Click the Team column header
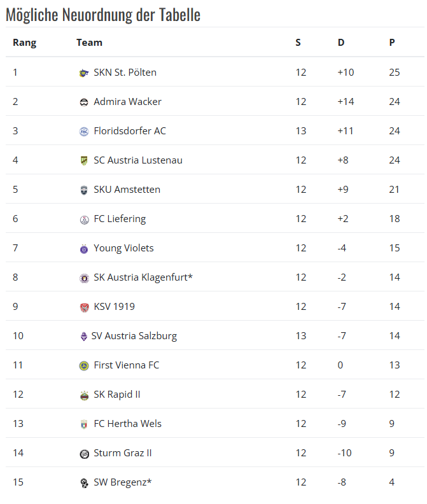The image size is (427, 504). click(89, 43)
